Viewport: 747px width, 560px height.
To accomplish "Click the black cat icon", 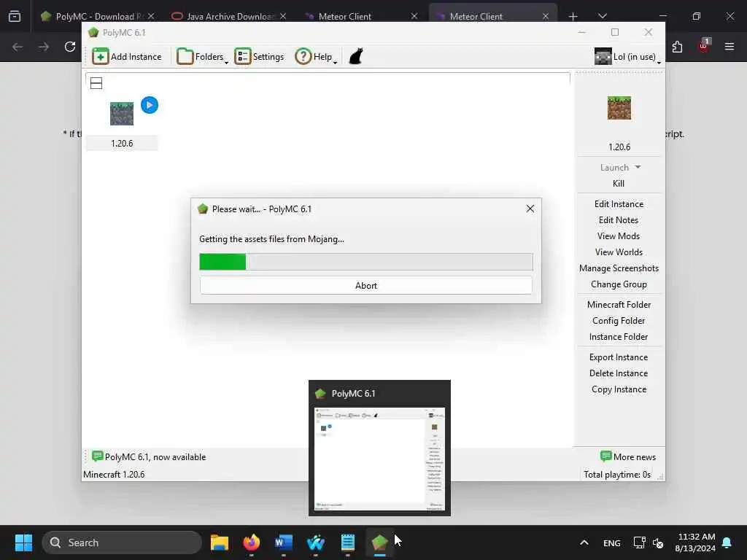I will tap(356, 56).
